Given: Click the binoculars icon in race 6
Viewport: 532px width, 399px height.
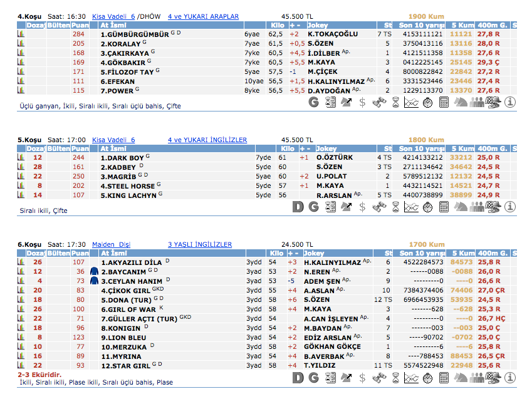Looking at the screenshot, I should (x=378, y=378).
